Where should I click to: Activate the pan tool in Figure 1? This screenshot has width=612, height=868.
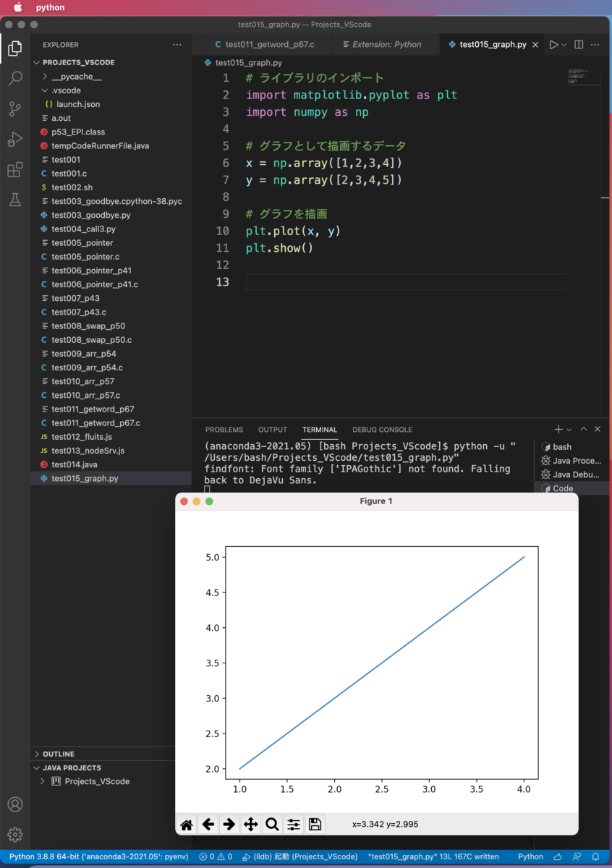coord(251,824)
